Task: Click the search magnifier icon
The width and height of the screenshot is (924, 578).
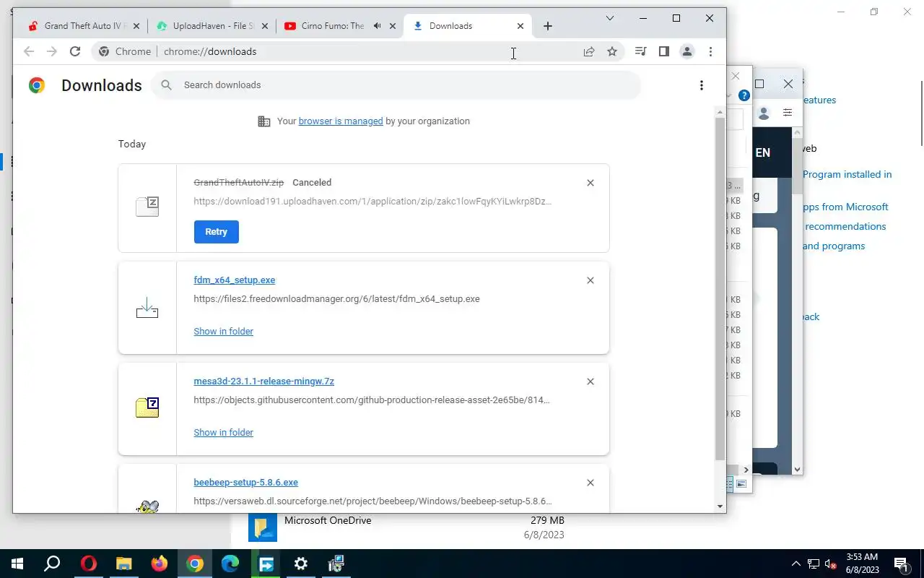Action: 167,85
